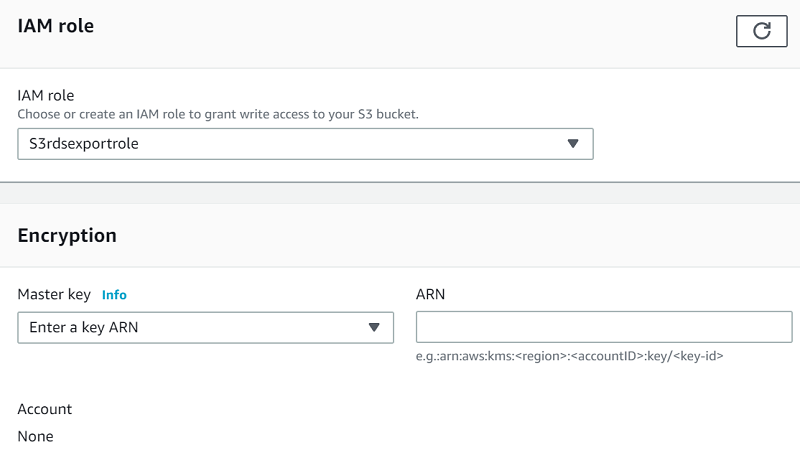Click the 'IAM role' section heading
Image resolution: width=800 pixels, height=450 pixels.
[56, 27]
